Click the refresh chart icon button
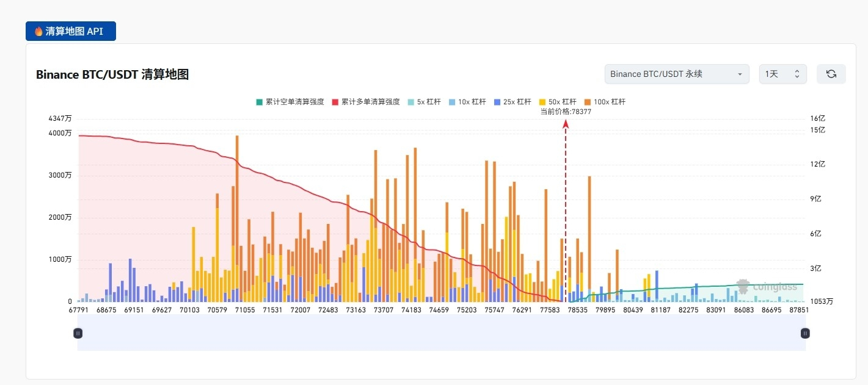This screenshot has width=868, height=385. (831, 74)
